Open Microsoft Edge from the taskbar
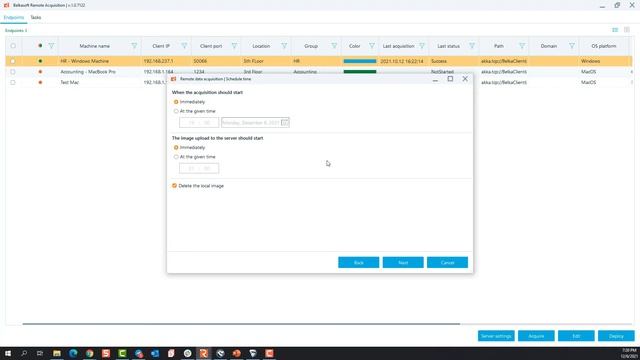 pyautogui.click(x=73, y=353)
